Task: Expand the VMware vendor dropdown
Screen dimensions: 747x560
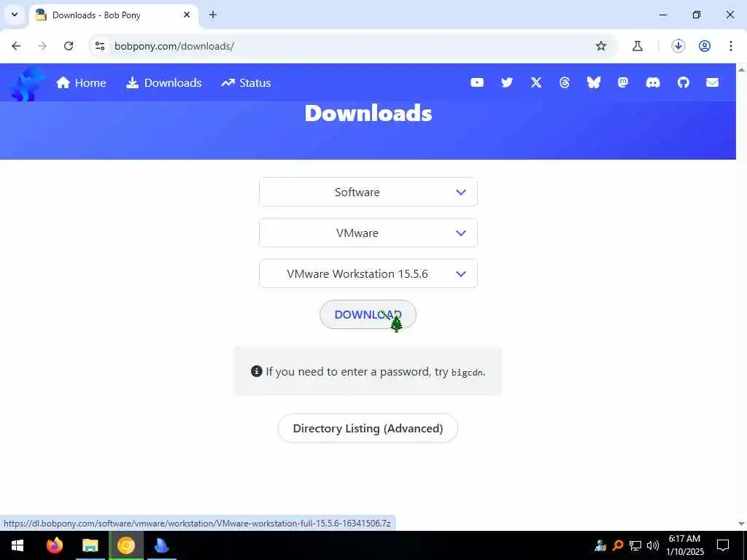Action: click(368, 233)
